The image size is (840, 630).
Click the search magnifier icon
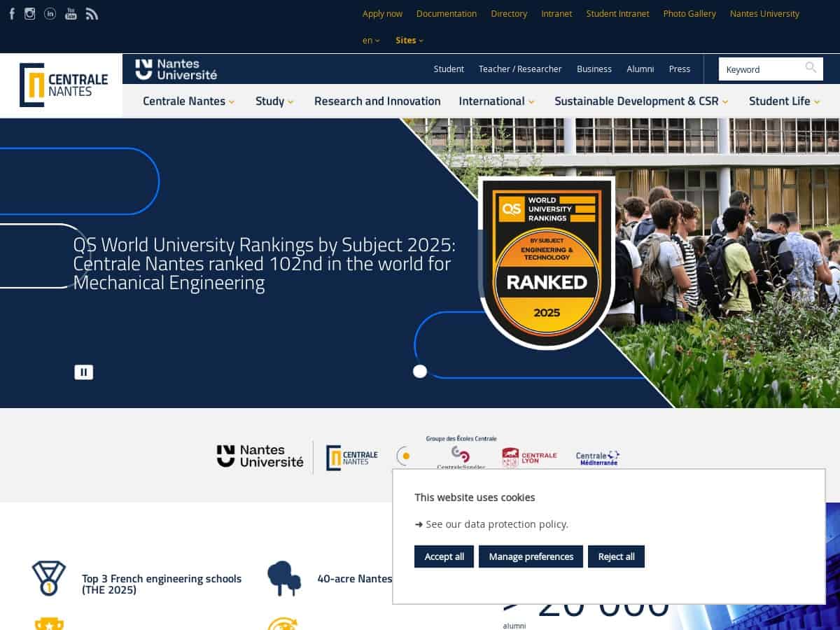(x=811, y=68)
